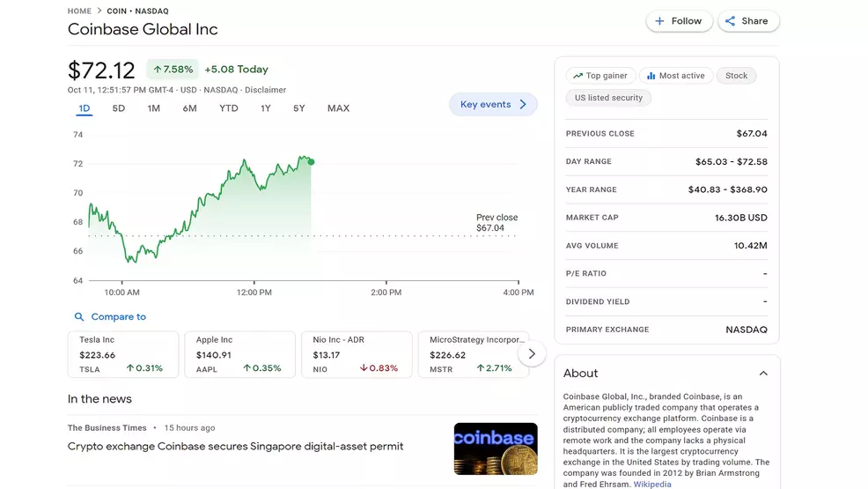This screenshot has width=868, height=489.
Task: Click the breadcrumb chevron after HOME
Action: [x=99, y=11]
